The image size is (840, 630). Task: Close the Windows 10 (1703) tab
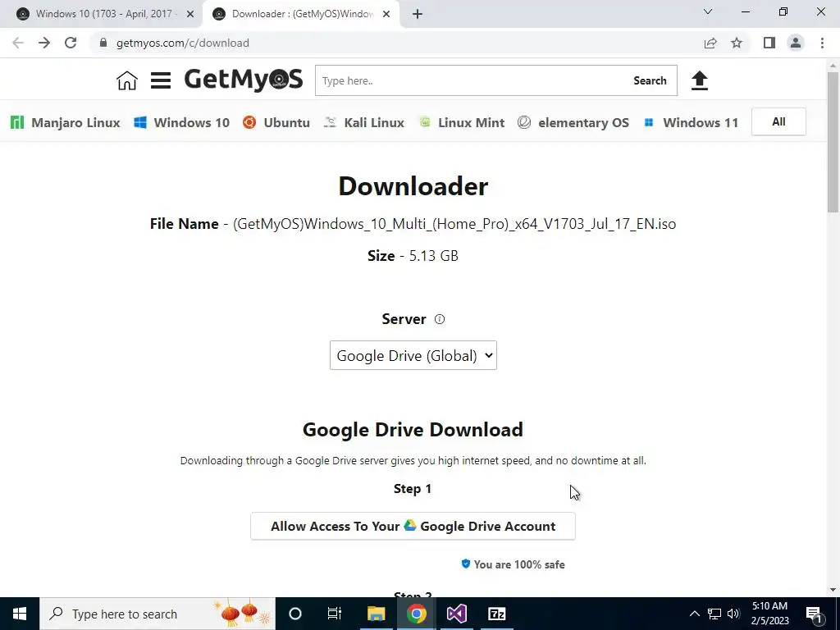pos(190,15)
